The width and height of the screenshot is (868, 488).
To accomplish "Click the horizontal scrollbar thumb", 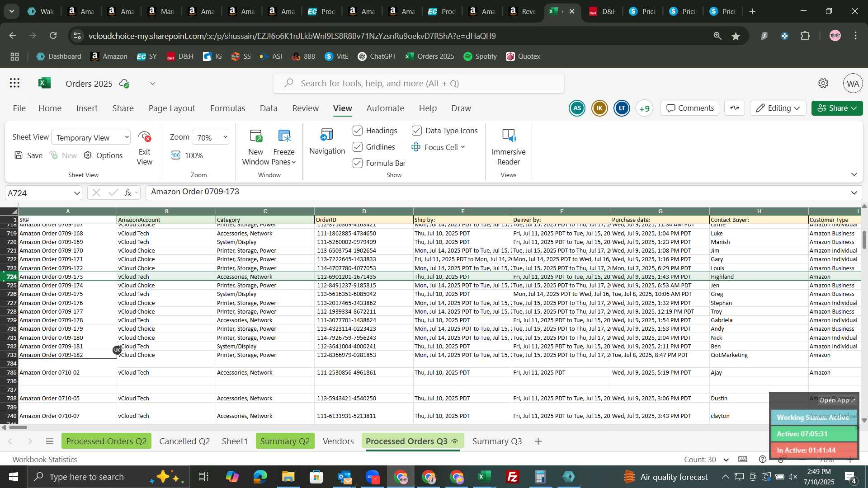I will tap(18, 427).
